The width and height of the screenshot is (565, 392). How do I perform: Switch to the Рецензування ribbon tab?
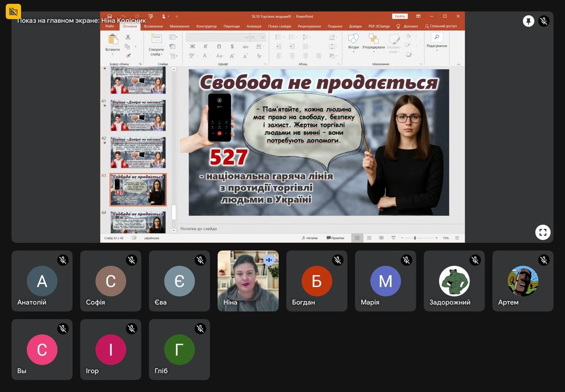point(309,26)
